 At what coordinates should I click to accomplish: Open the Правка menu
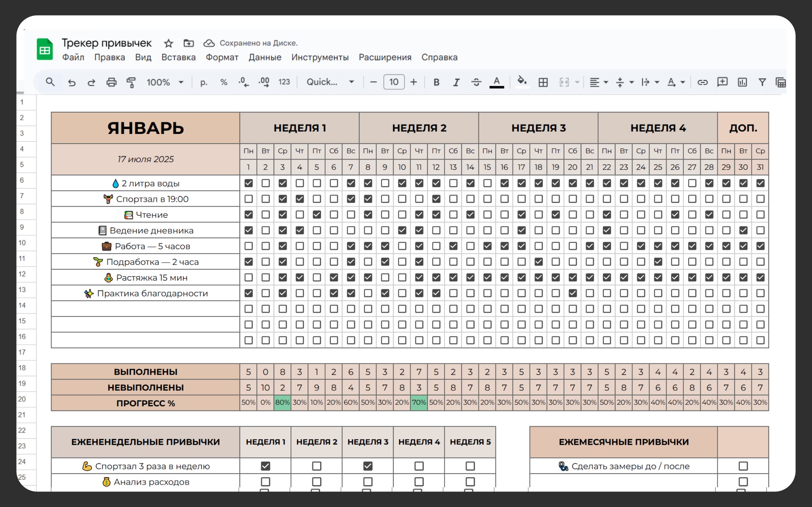coord(110,57)
